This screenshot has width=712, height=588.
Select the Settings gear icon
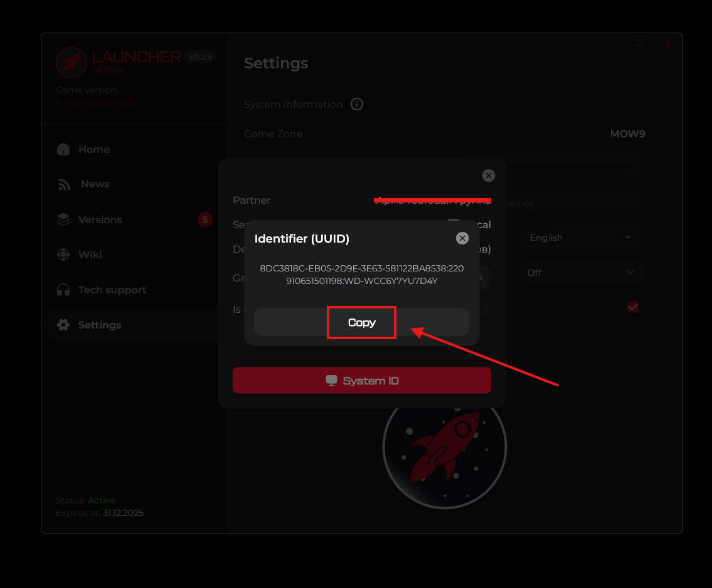pyautogui.click(x=63, y=325)
